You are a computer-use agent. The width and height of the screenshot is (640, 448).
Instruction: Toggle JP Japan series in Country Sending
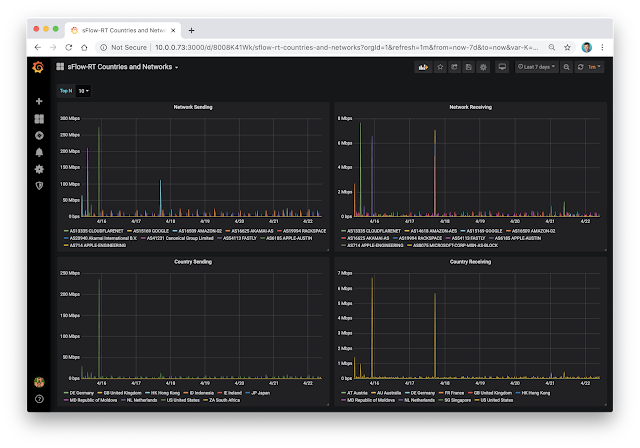click(x=258, y=393)
